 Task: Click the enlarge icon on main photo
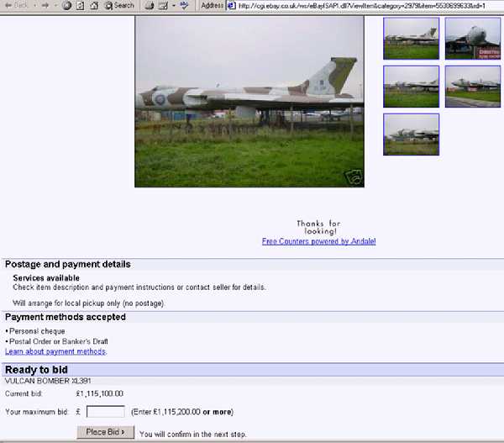353,177
